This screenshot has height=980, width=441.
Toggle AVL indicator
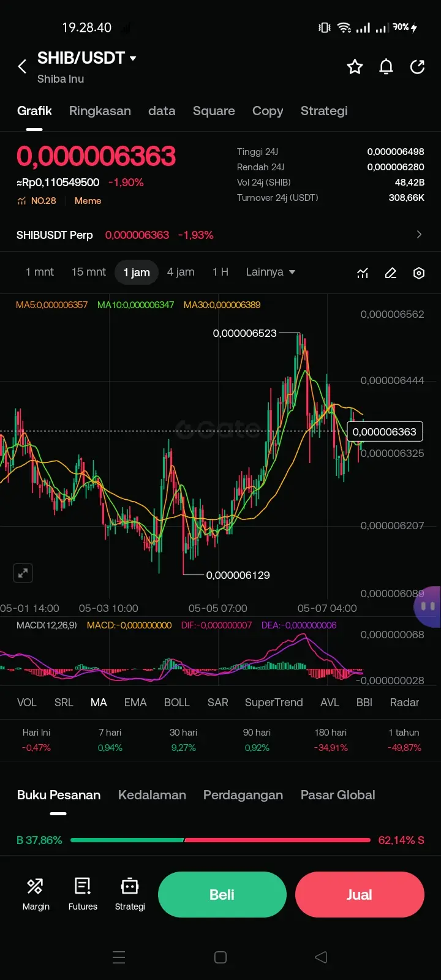tap(330, 703)
